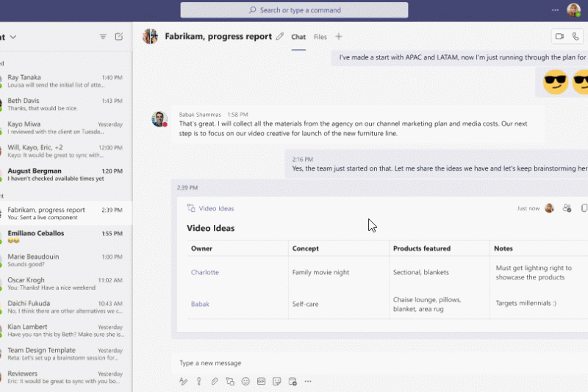Image resolution: width=588 pixels, height=392 pixels.
Task: View who has access to the live component
Action: click(x=567, y=208)
